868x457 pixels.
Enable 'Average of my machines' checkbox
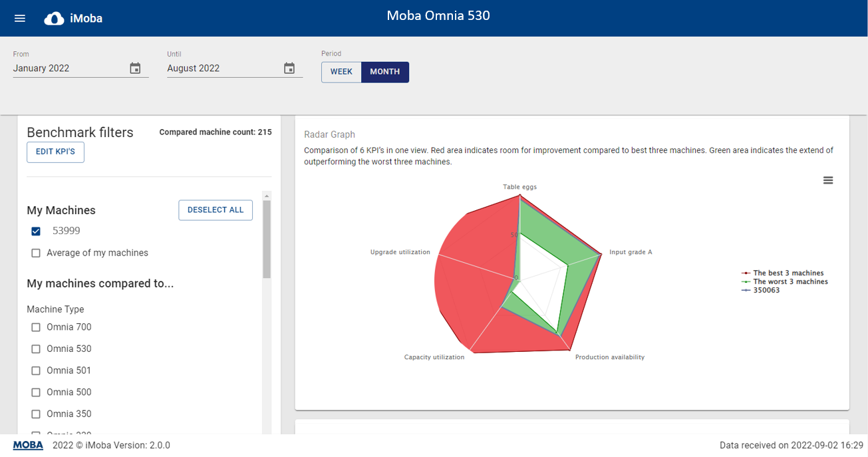click(x=36, y=253)
